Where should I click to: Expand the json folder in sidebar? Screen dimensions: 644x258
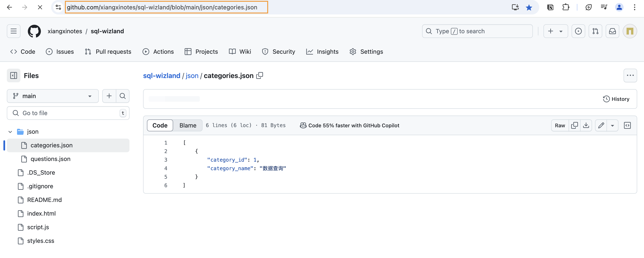click(10, 131)
